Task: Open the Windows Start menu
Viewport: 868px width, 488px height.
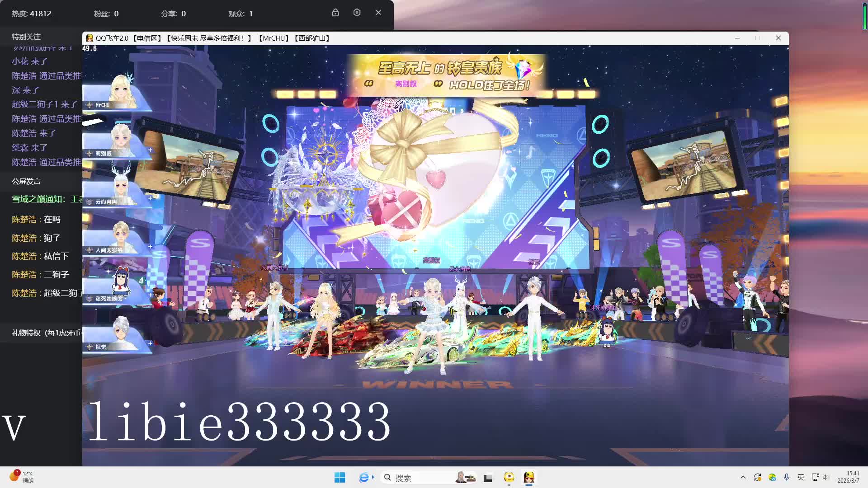Action: click(340, 478)
